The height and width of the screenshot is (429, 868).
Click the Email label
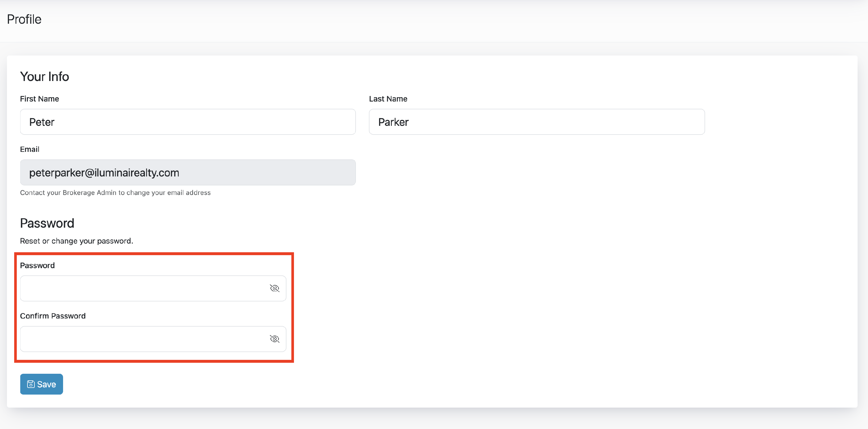point(30,149)
